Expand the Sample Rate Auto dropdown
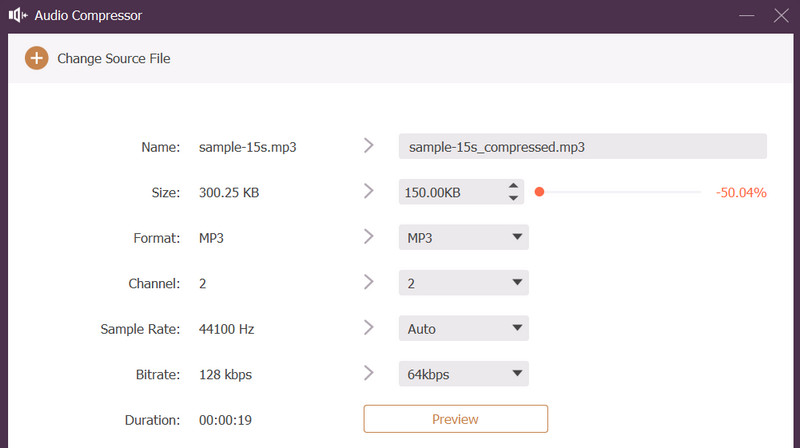Viewport: 800px width, 448px height. tap(463, 328)
